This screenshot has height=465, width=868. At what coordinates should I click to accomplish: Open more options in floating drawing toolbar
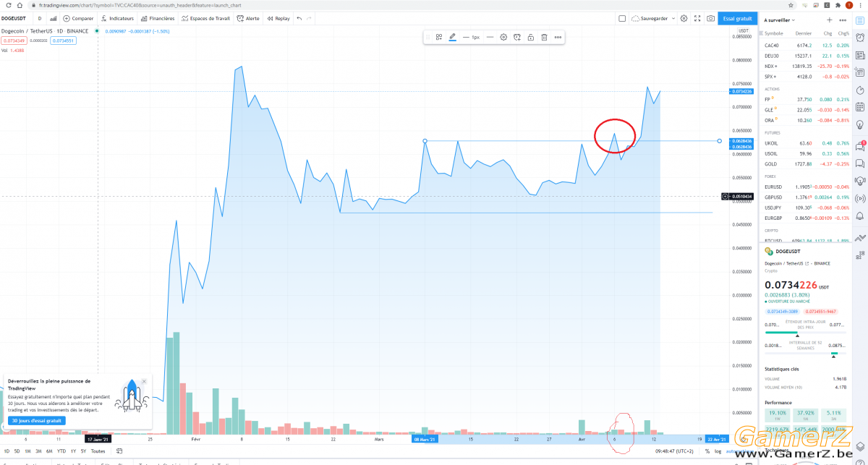pos(558,37)
